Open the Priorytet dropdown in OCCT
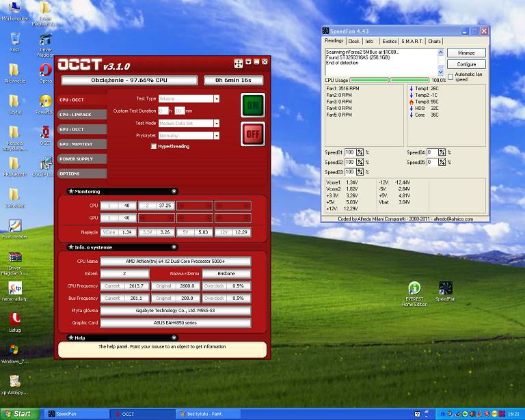The height and width of the screenshot is (420, 525). tap(217, 135)
